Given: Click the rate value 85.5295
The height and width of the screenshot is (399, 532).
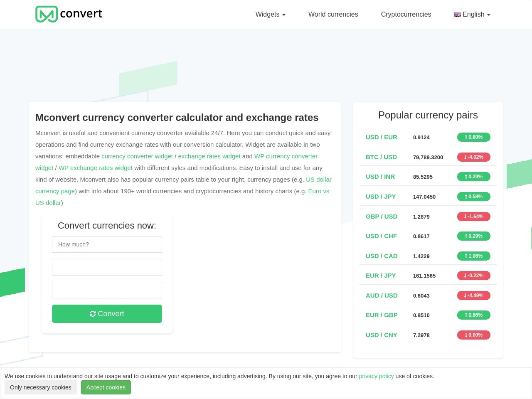Looking at the screenshot, I should [x=423, y=177].
